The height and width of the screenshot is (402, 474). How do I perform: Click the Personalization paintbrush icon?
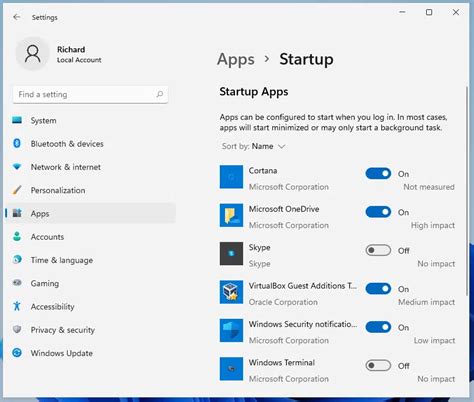[x=17, y=190]
